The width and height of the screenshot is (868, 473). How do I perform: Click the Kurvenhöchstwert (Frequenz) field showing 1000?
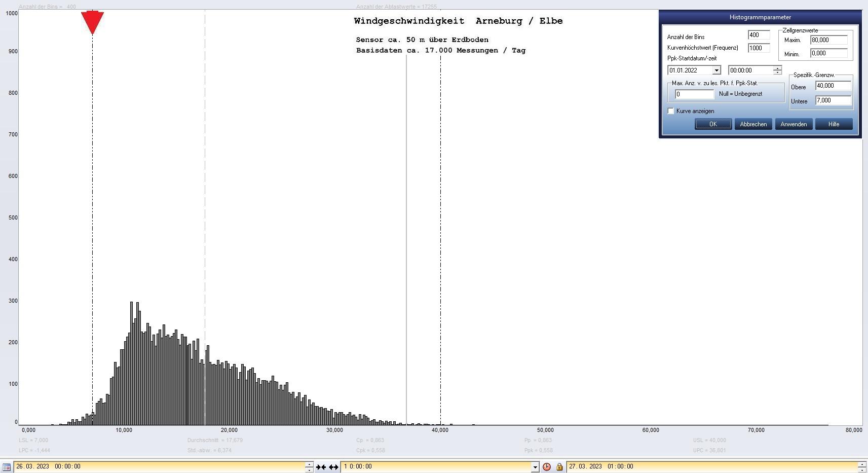[x=759, y=48]
